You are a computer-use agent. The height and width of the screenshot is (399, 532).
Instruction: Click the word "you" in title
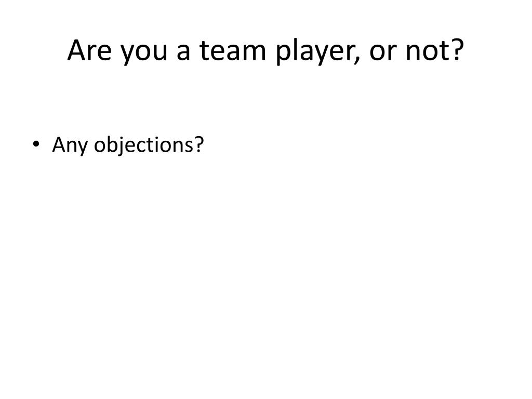point(144,54)
